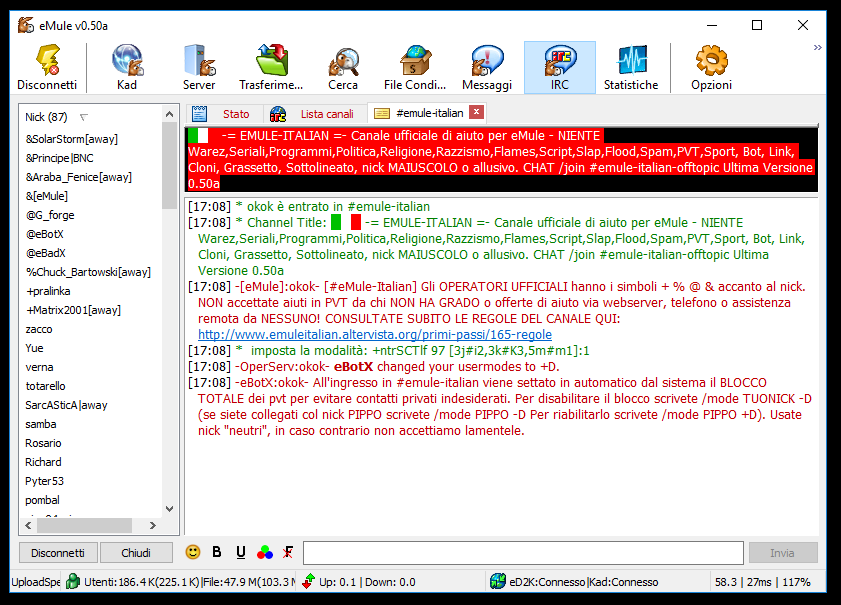The width and height of the screenshot is (841, 605).
Task: Click nick list scroll up arrow
Action: pos(169,114)
